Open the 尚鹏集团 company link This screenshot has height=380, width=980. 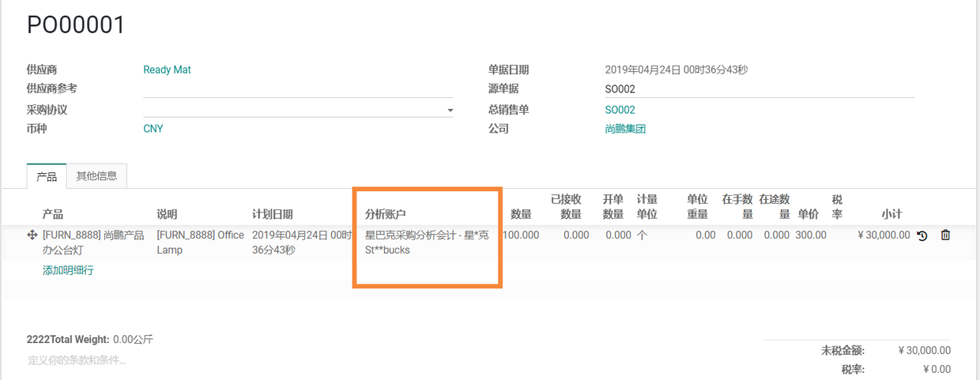(x=625, y=128)
